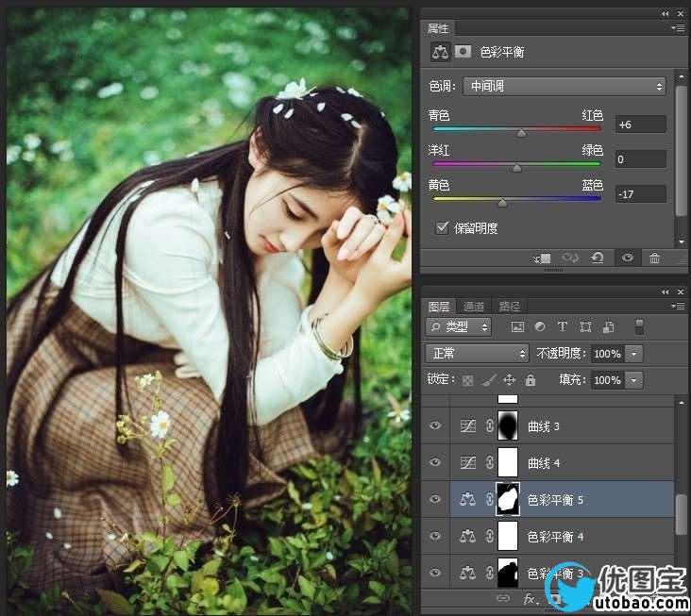Viewport: 691px width, 616px height.
Task: Click the 填充 100% field
Action: [607, 380]
